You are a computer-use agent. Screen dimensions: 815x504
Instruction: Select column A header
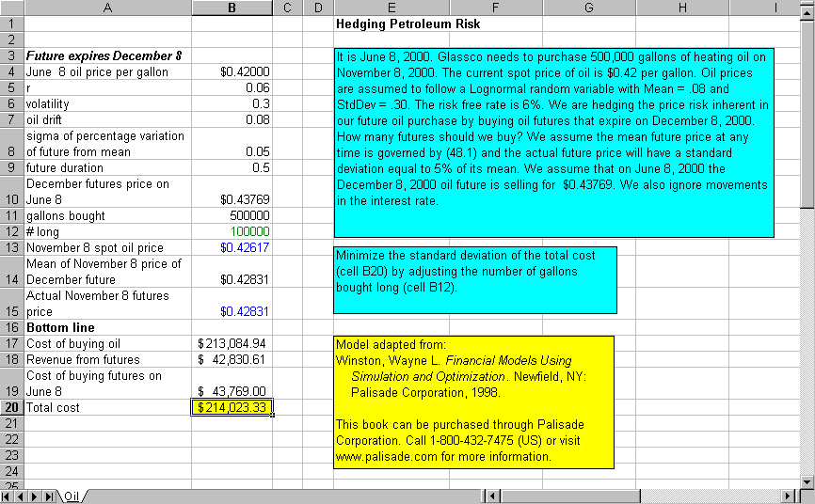pos(107,8)
